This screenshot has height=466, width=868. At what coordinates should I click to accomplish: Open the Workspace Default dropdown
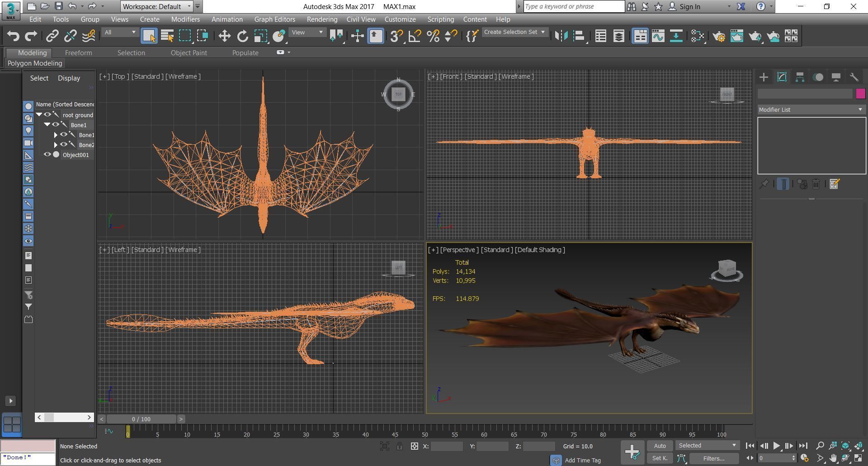tap(157, 6)
